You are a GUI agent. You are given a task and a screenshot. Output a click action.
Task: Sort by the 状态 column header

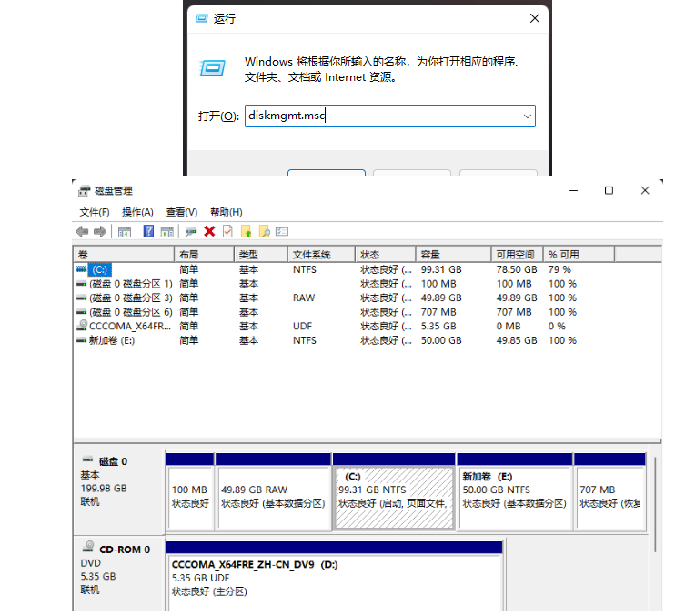386,254
